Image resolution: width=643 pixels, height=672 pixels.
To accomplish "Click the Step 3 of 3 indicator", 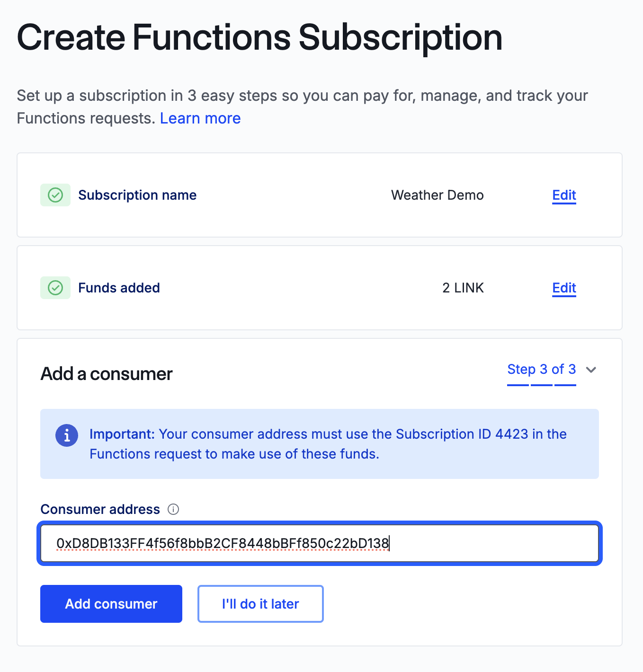I will 541,369.
